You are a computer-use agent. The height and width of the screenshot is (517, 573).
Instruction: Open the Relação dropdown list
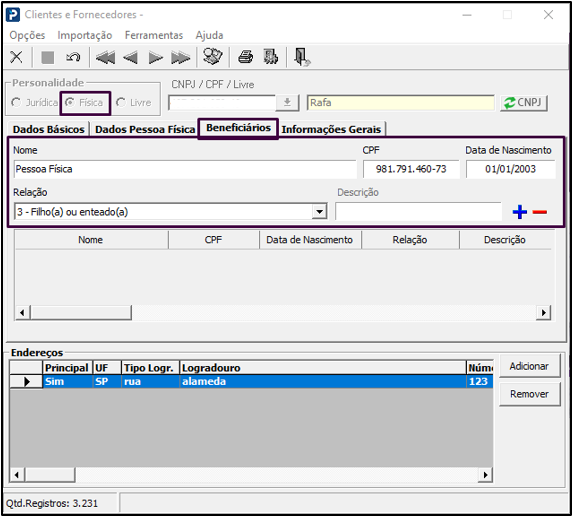tap(319, 212)
